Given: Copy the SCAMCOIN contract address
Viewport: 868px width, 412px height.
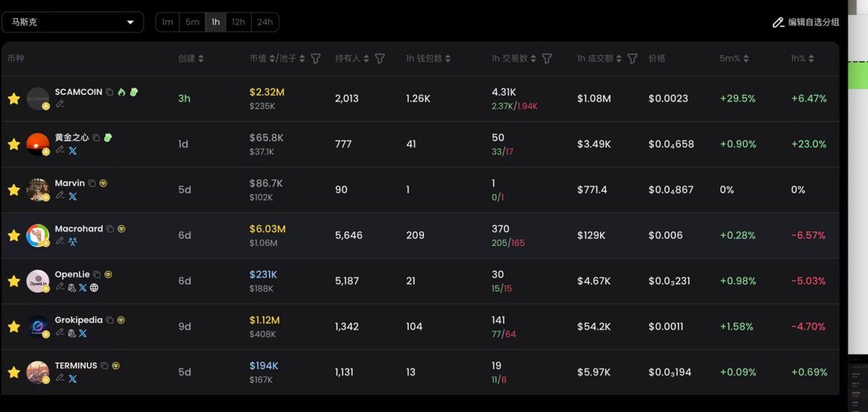Looking at the screenshot, I should click(109, 93).
